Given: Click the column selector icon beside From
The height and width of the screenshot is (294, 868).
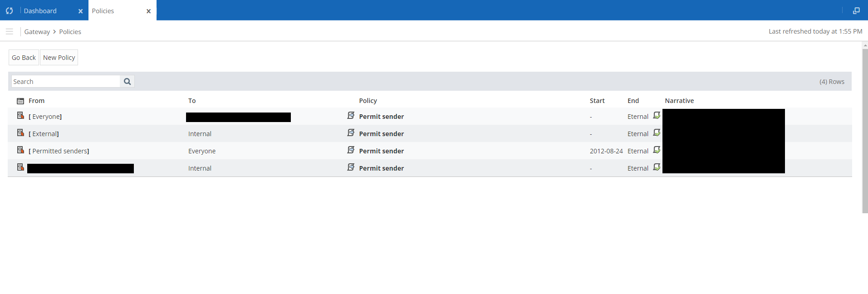Looking at the screenshot, I should (20, 101).
